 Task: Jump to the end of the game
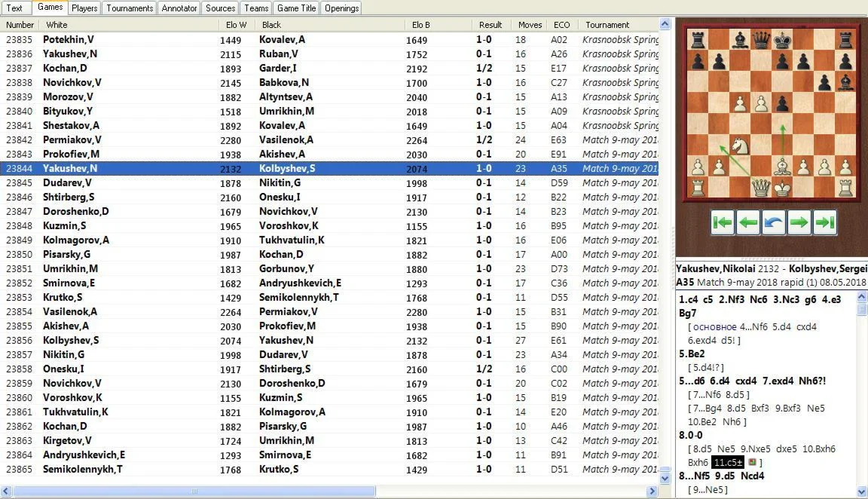pyautogui.click(x=824, y=222)
